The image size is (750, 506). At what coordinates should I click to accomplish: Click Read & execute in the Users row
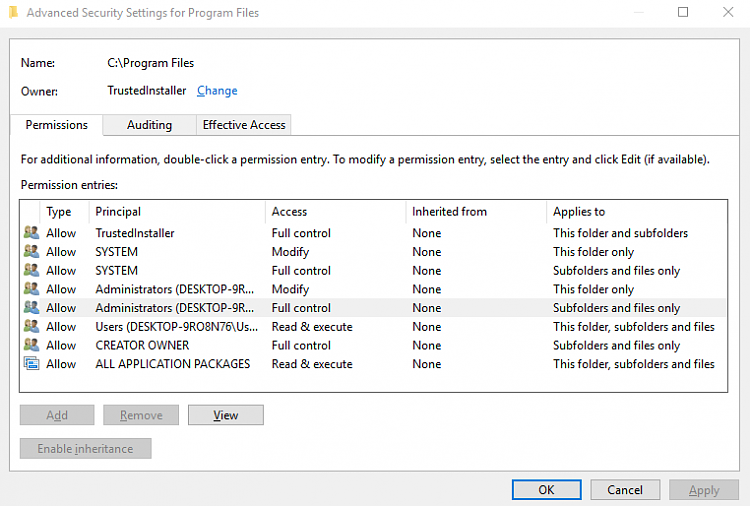(x=312, y=327)
